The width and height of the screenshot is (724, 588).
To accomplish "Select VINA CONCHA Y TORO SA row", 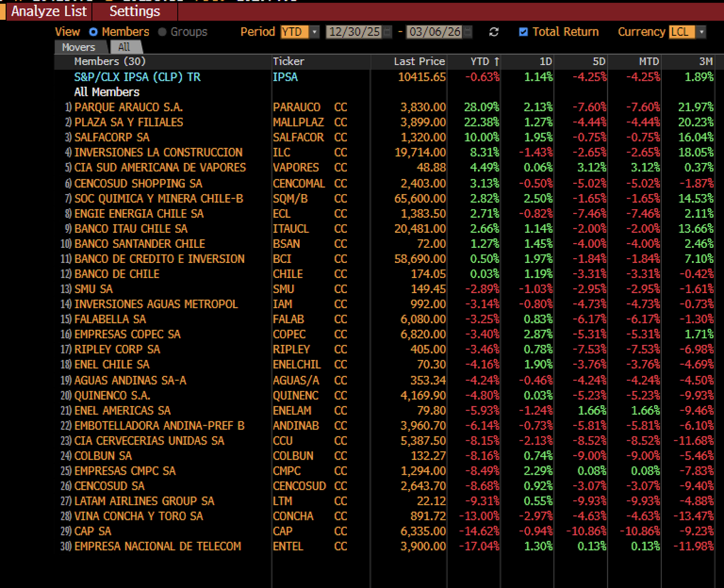I will click(385, 516).
